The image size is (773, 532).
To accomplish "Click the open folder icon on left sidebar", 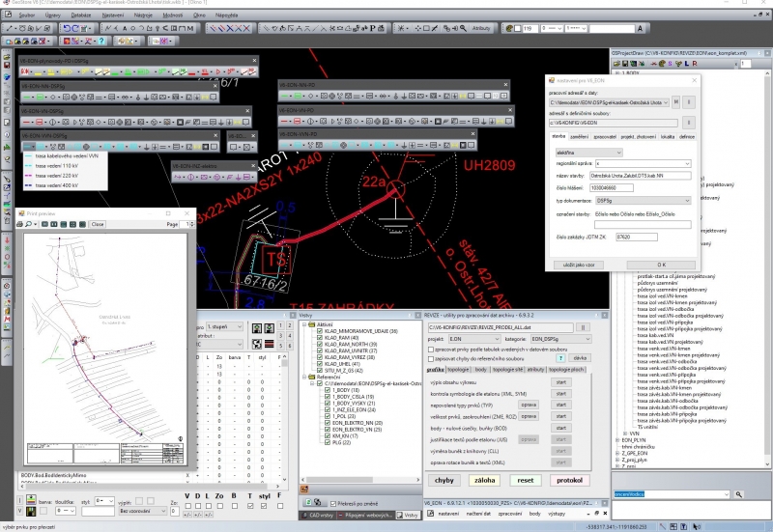I will tap(7, 57).
